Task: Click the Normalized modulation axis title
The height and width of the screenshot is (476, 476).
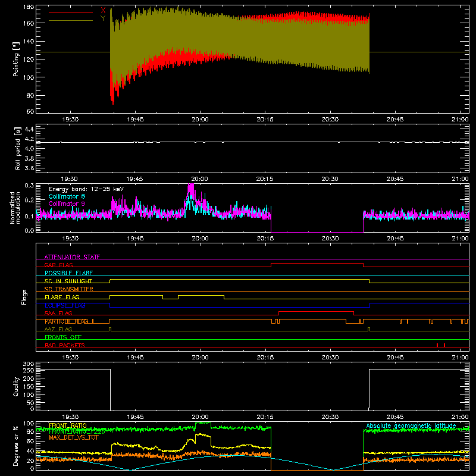Action: [x=15, y=208]
